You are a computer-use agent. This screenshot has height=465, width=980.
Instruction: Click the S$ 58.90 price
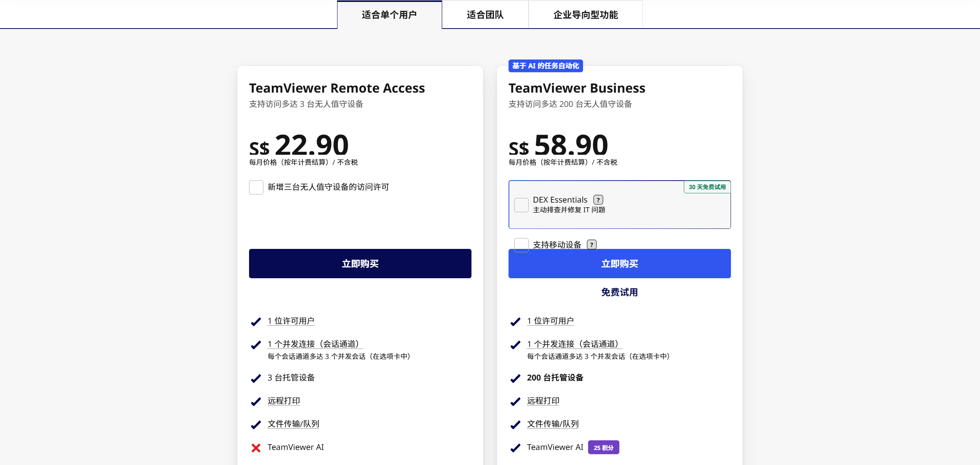(x=558, y=145)
